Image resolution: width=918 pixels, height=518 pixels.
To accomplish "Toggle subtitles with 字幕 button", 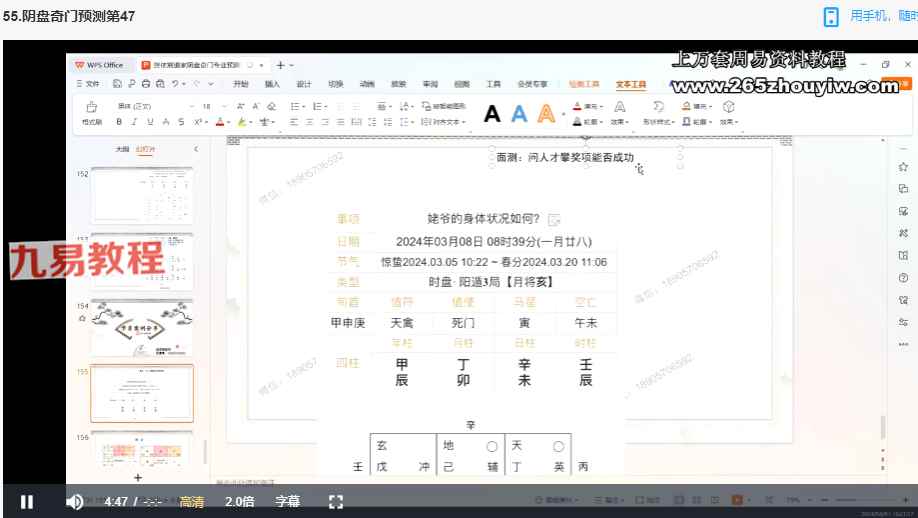I will coord(287,502).
